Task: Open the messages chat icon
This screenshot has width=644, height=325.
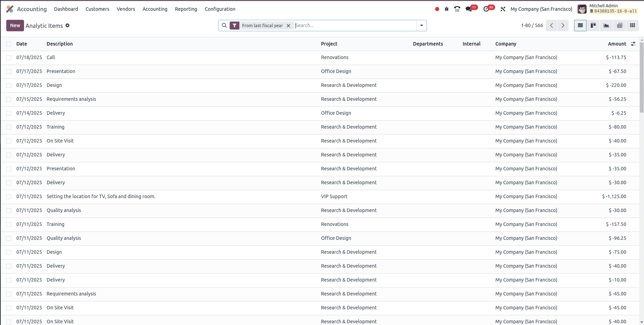Action: (469, 9)
